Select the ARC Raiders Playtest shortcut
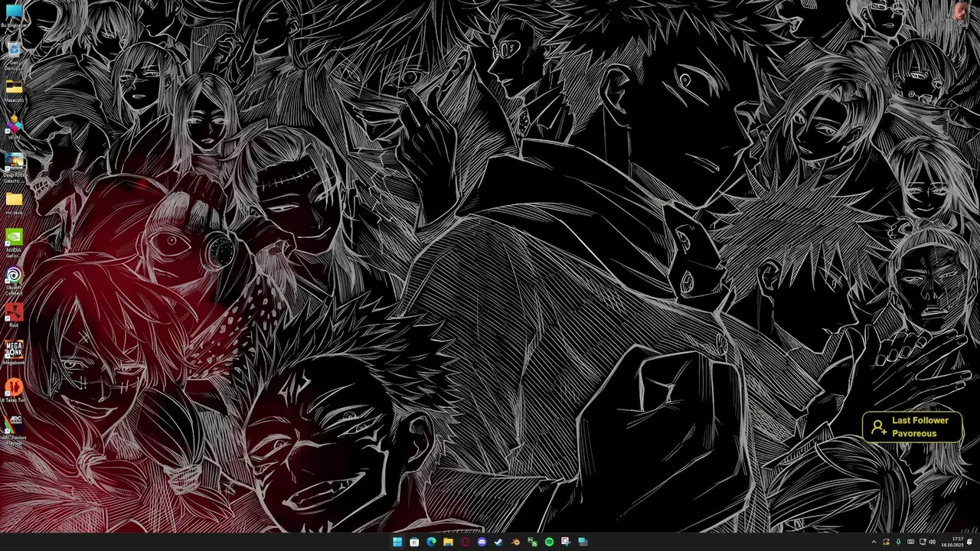 (x=14, y=431)
